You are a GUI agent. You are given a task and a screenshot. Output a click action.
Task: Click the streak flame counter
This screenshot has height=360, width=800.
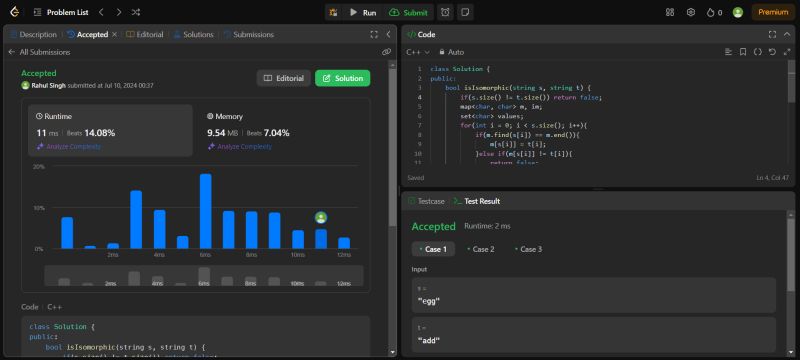[x=714, y=13]
